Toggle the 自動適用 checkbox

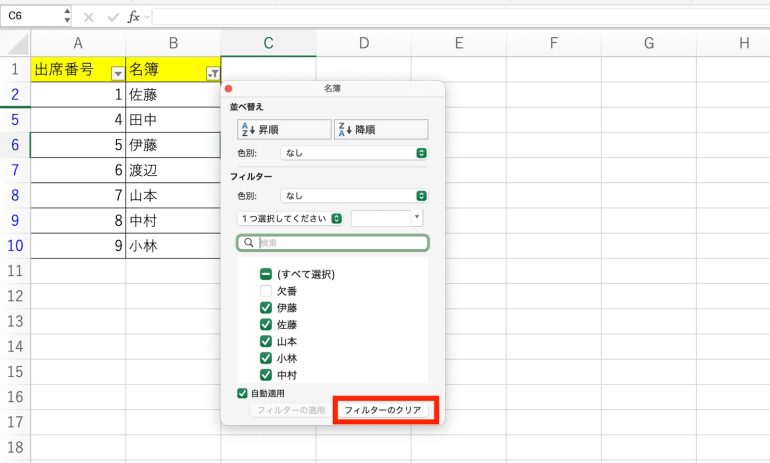[243, 393]
